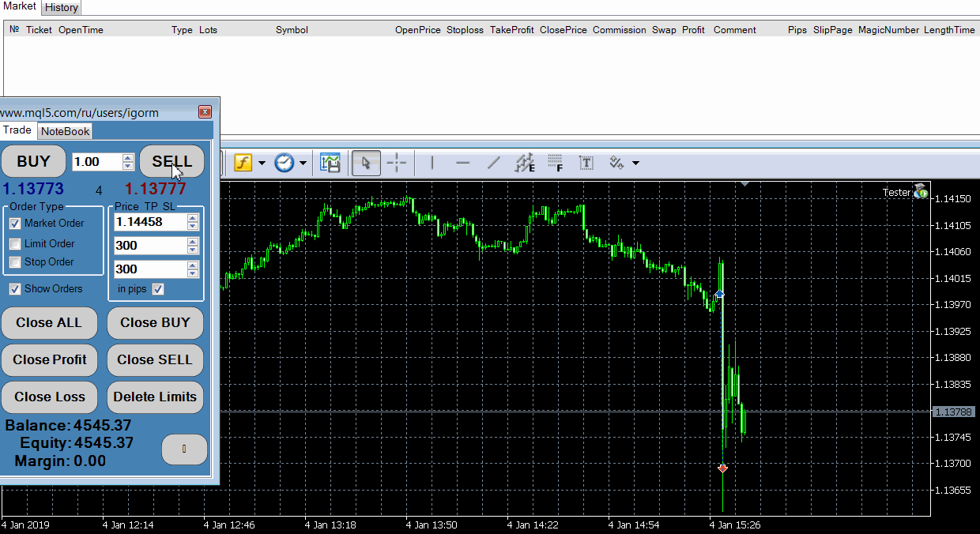The height and width of the screenshot is (534, 980).
Task: Click the Balance: 4545.37 text
Action: pyautogui.click(x=69, y=426)
